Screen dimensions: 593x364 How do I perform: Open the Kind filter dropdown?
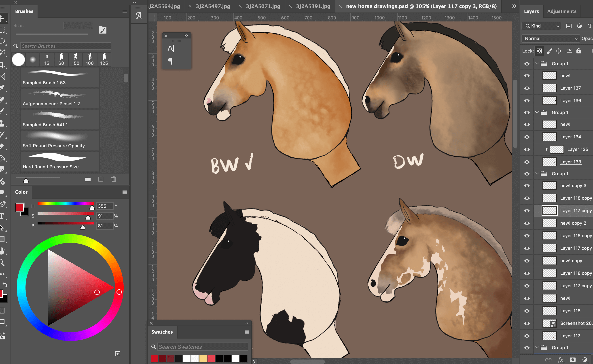[541, 26]
